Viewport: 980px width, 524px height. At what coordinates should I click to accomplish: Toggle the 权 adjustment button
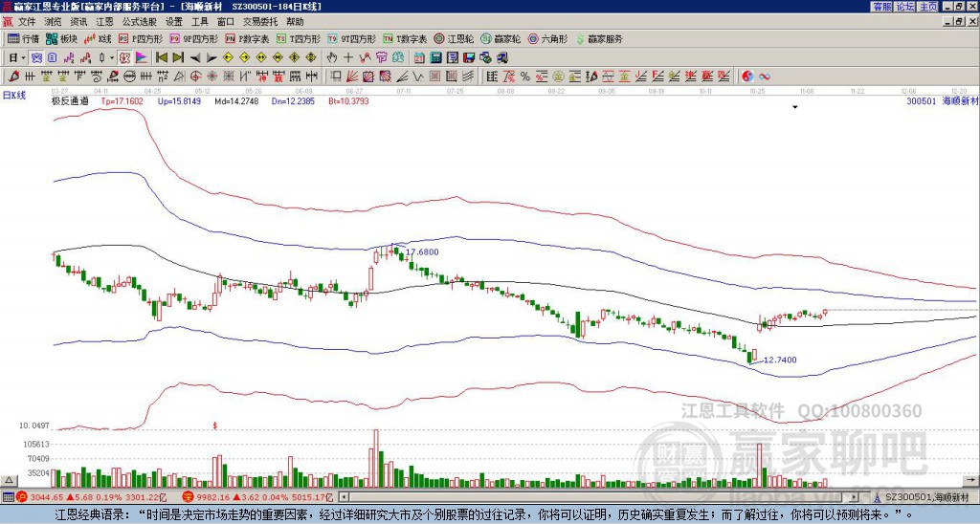coord(125,57)
